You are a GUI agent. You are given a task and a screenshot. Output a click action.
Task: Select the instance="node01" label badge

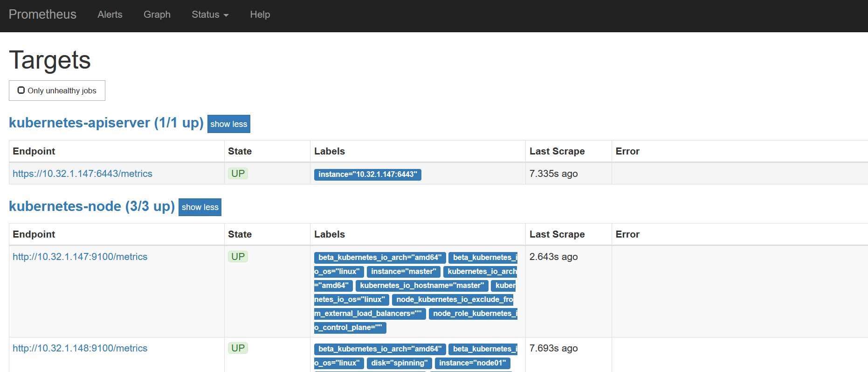pos(473,363)
